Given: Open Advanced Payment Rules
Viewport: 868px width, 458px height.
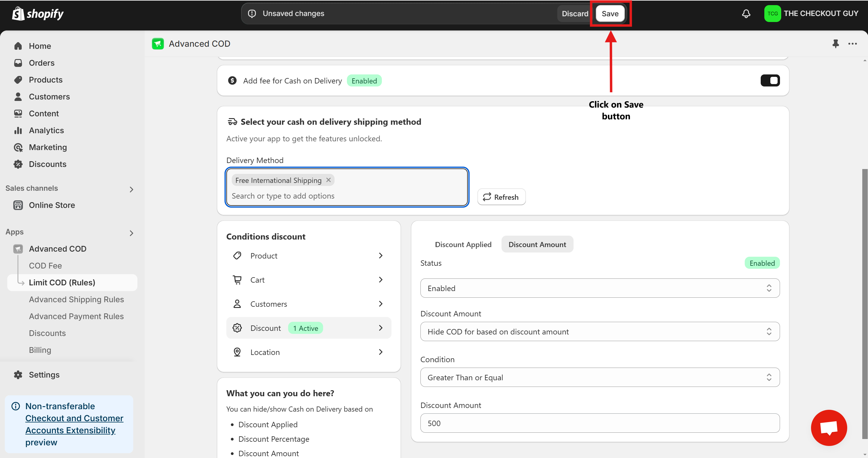Looking at the screenshot, I should point(77,316).
